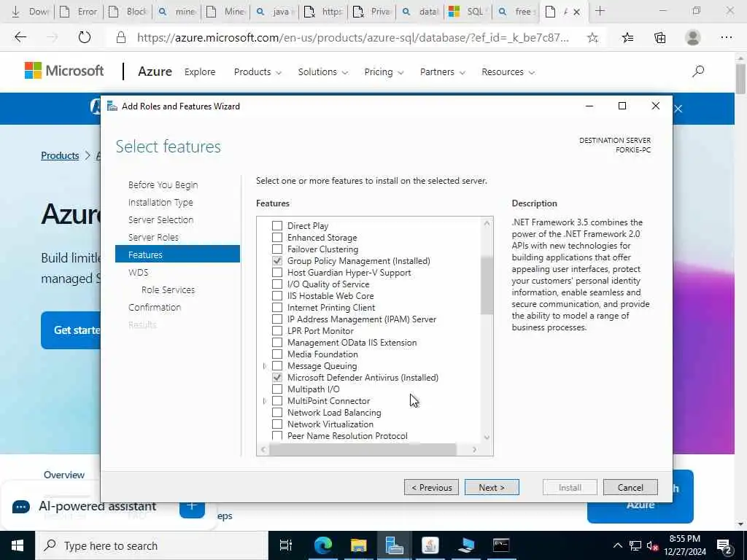Check Host Guardian Hyper-V Support
The height and width of the screenshot is (560, 747).
tap(276, 273)
